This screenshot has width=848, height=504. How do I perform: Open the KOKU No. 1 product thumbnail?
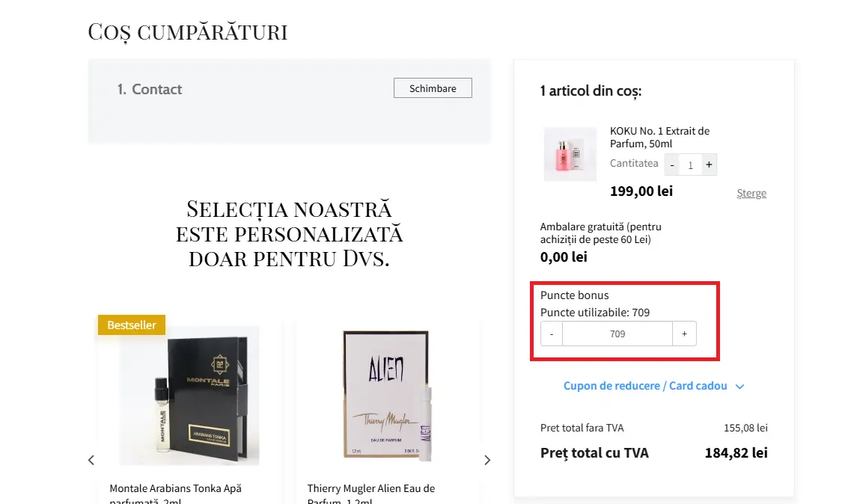pyautogui.click(x=570, y=155)
